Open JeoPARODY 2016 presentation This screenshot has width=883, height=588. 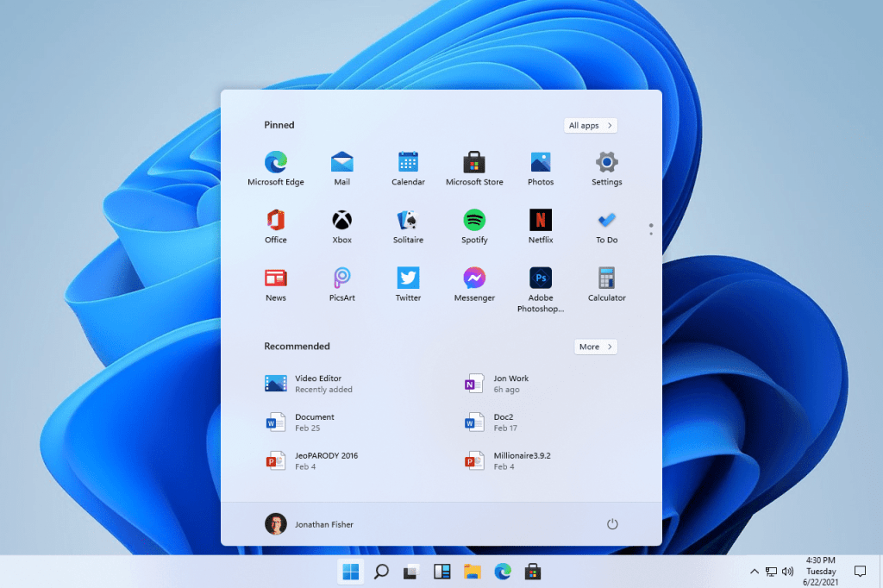point(325,460)
